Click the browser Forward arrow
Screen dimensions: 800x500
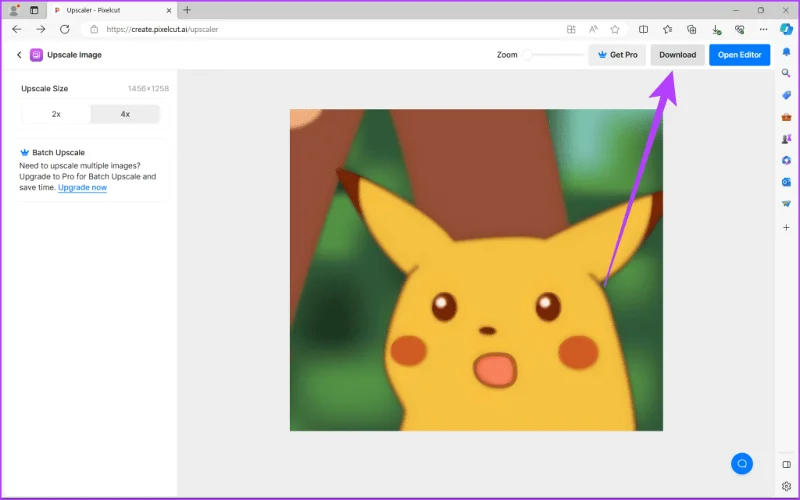click(40, 29)
